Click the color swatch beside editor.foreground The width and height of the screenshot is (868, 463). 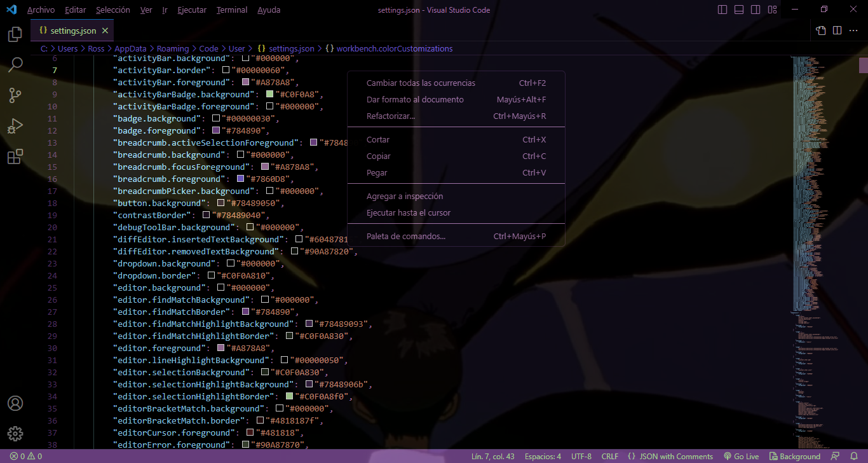tap(220, 348)
